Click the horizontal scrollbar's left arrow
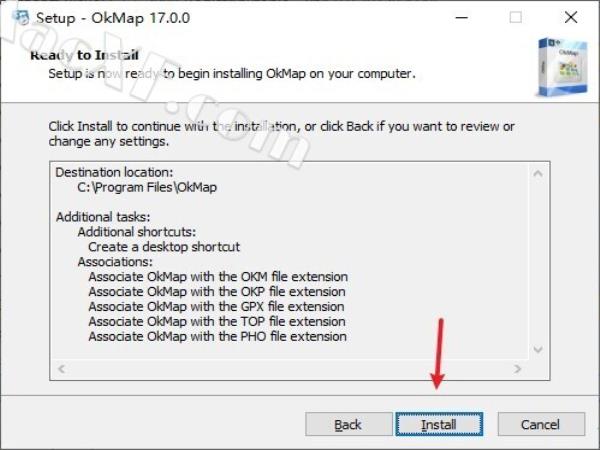The image size is (600, 450). (61, 370)
